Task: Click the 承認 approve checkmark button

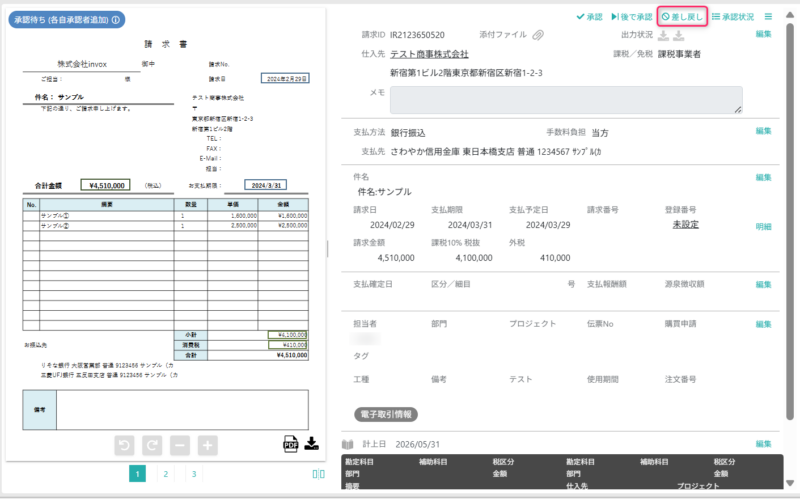Action: coord(589,17)
